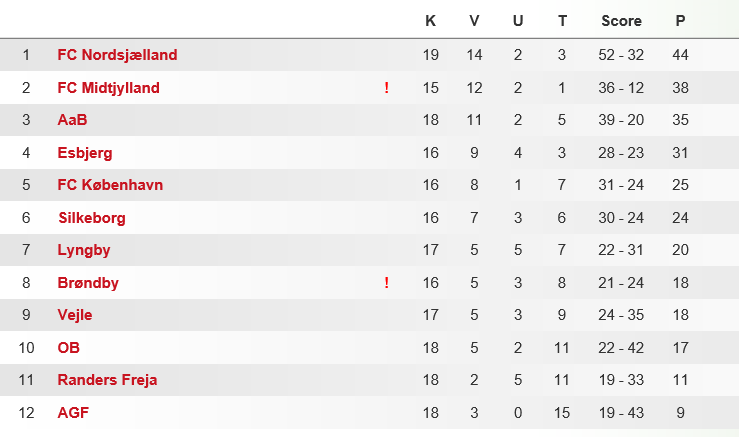Click the V column header
739x437 pixels.
pos(474,21)
